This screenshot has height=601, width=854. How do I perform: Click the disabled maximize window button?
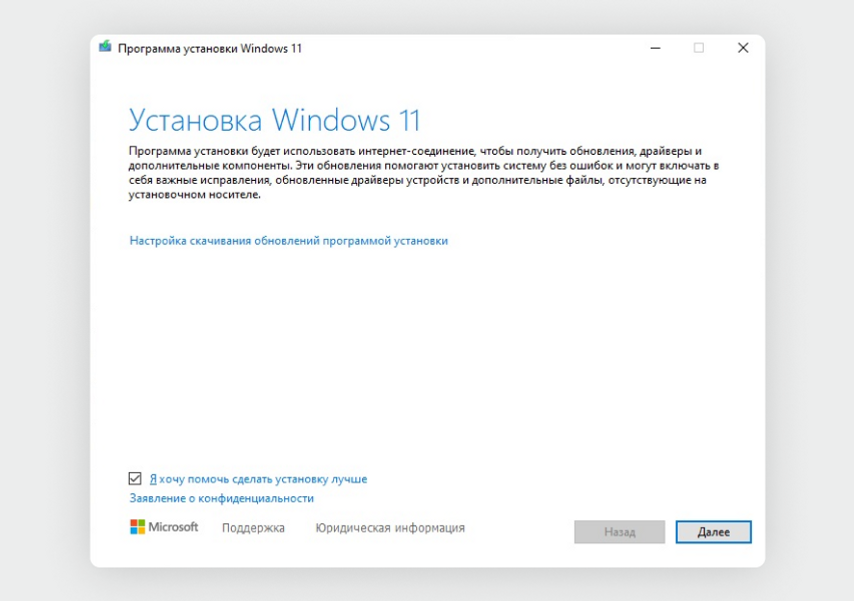tap(699, 48)
